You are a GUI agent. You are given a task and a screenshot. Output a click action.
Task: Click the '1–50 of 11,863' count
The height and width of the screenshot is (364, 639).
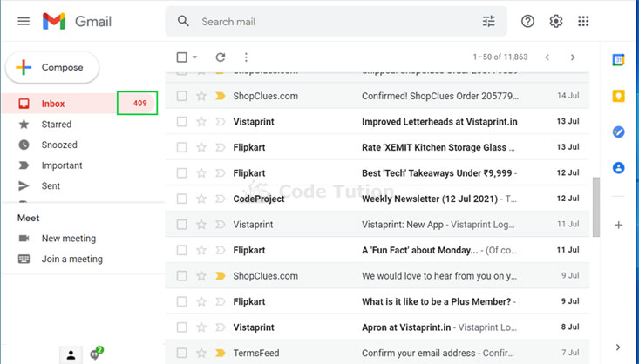coord(500,57)
